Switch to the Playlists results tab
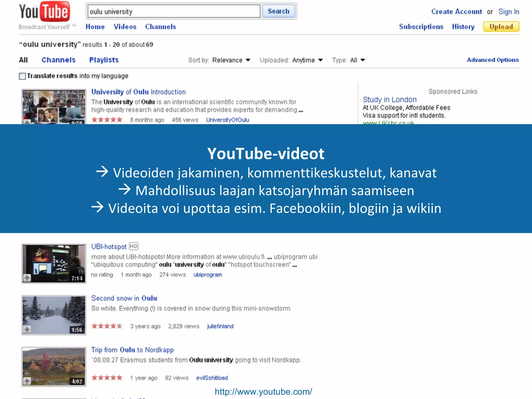Image resolution: width=532 pixels, height=399 pixels. (104, 60)
